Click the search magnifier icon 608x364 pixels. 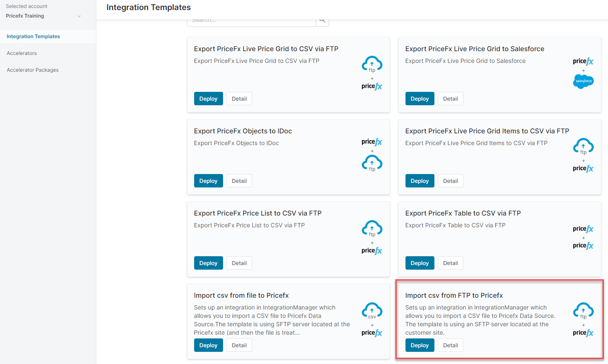coord(322,21)
